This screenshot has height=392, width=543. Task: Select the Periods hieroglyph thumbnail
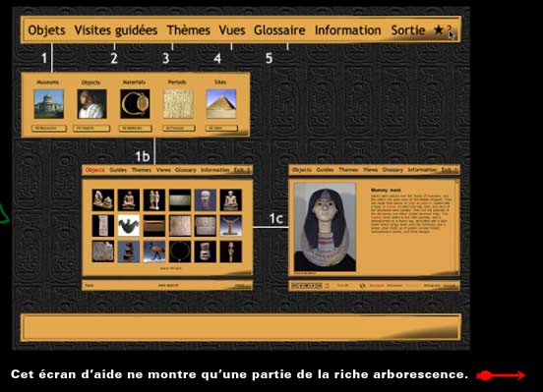tap(178, 103)
